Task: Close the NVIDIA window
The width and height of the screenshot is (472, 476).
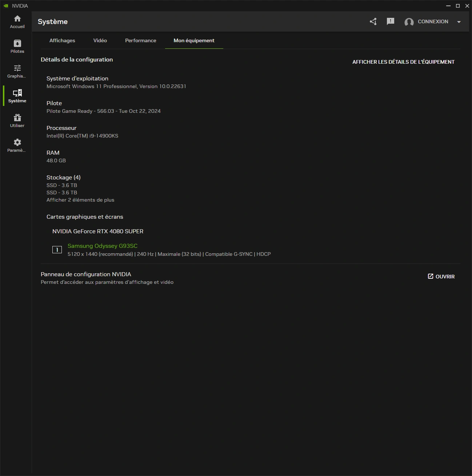Action: (467, 6)
